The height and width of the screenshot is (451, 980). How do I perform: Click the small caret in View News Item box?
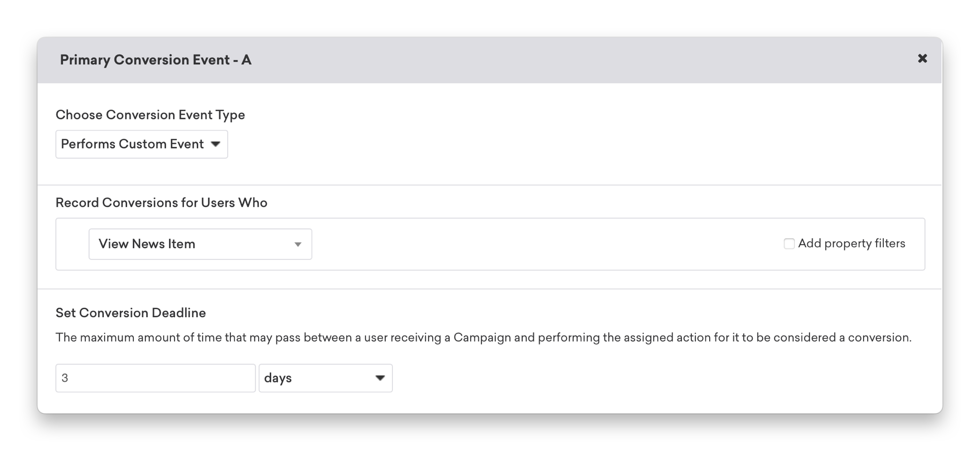pyautogui.click(x=298, y=245)
